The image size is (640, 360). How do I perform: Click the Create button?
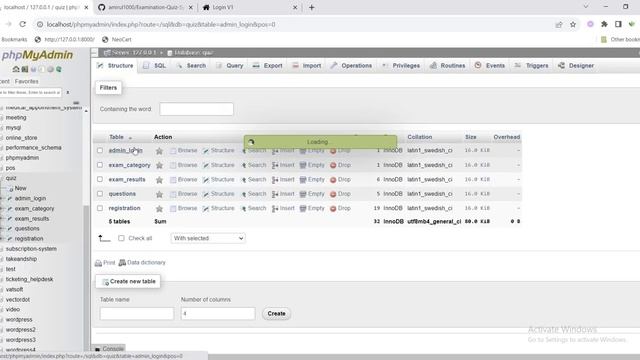pos(276,313)
